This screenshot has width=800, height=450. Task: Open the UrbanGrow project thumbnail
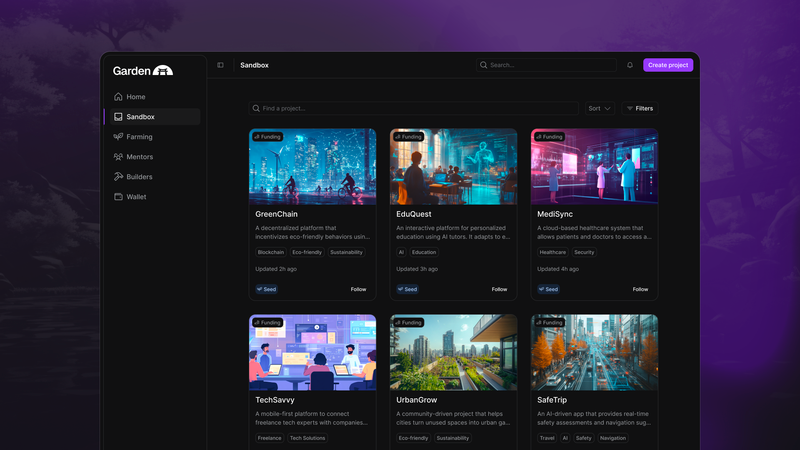453,352
